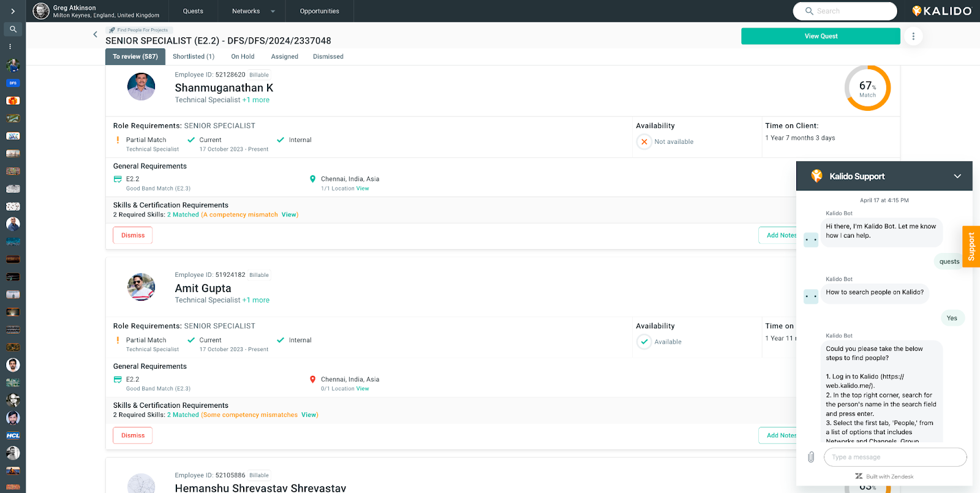Screen dimensions: 980x493
Task: Open the Dismissed tab
Action: [x=328, y=56]
